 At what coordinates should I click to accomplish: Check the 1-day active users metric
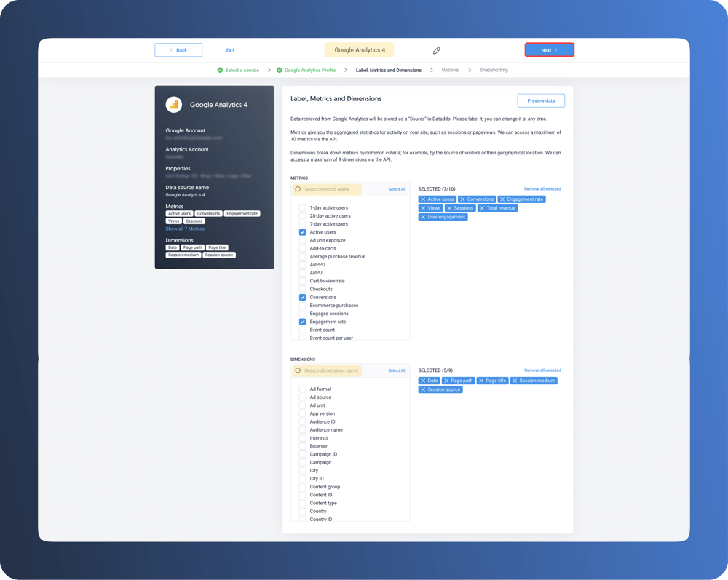tap(302, 208)
